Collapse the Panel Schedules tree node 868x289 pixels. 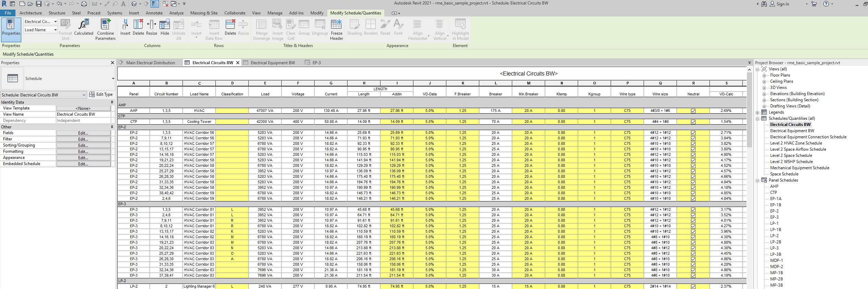click(x=758, y=181)
